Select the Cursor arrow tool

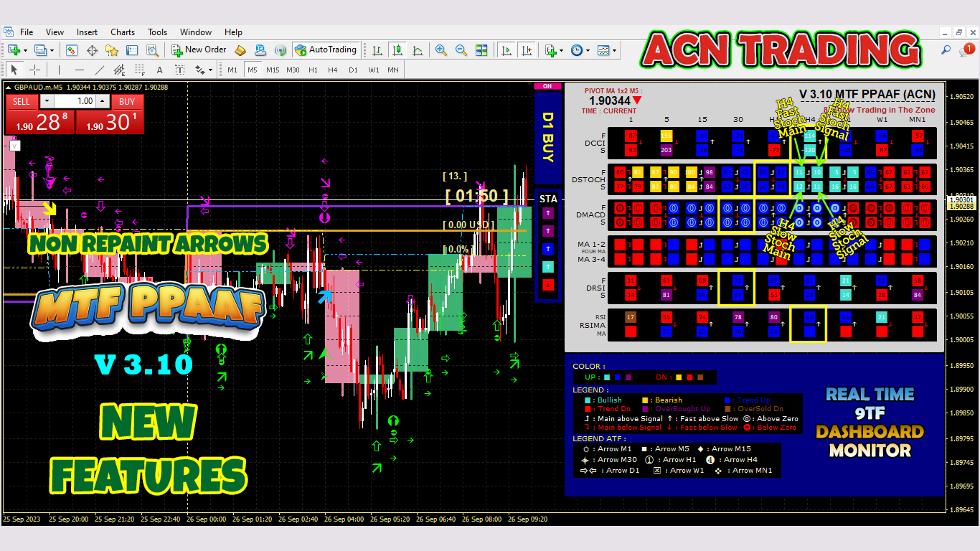14,70
